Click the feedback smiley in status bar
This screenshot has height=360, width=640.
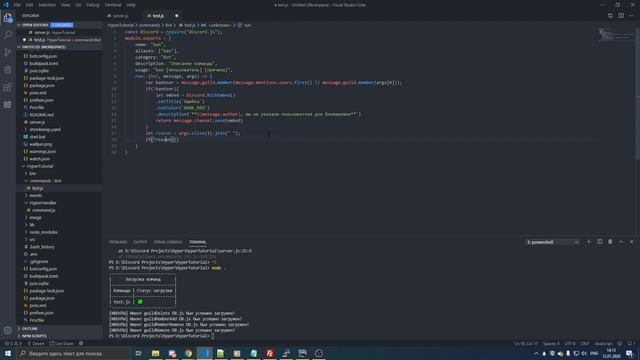pyautogui.click(x=620, y=344)
